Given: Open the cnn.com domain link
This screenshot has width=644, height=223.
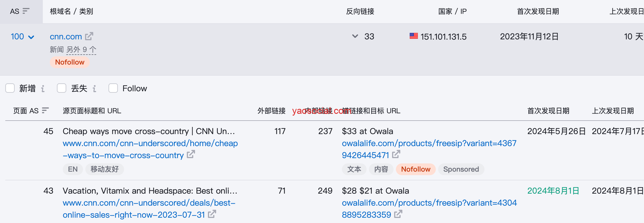Looking at the screenshot, I should coord(66,37).
